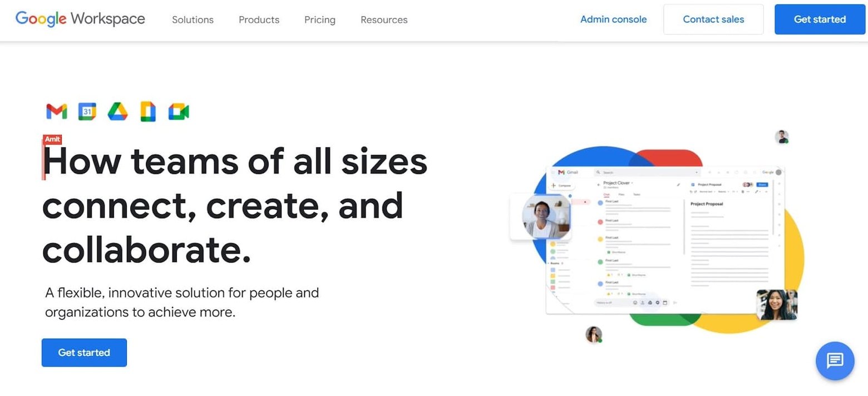This screenshot has width=868, height=396.
Task: Click the blue Get started hero button
Action: [84, 353]
